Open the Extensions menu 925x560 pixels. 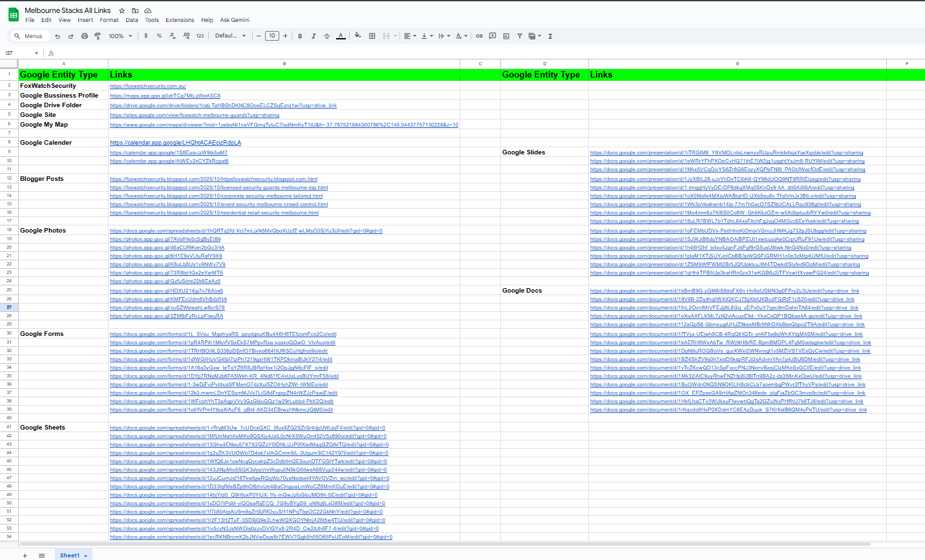(180, 20)
